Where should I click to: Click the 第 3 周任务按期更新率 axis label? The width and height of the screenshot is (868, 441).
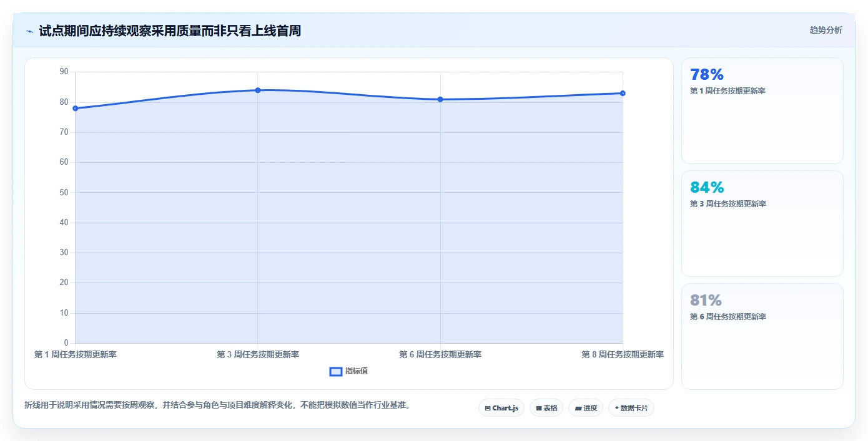[x=258, y=354]
